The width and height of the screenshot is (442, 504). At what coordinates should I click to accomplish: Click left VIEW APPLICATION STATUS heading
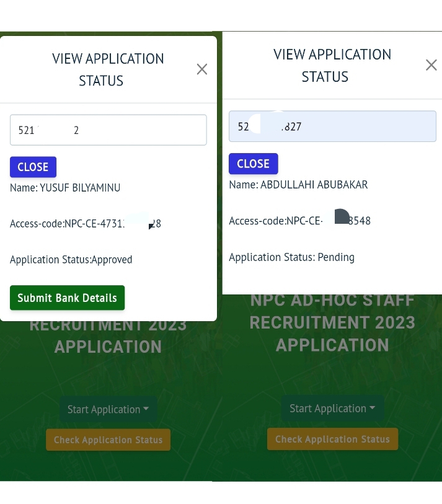tap(108, 69)
